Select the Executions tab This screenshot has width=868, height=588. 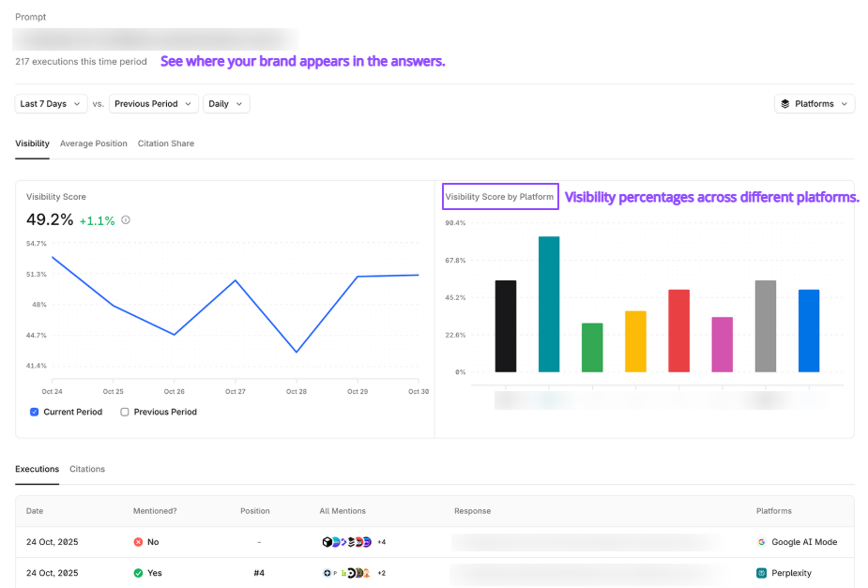pyautogui.click(x=37, y=469)
